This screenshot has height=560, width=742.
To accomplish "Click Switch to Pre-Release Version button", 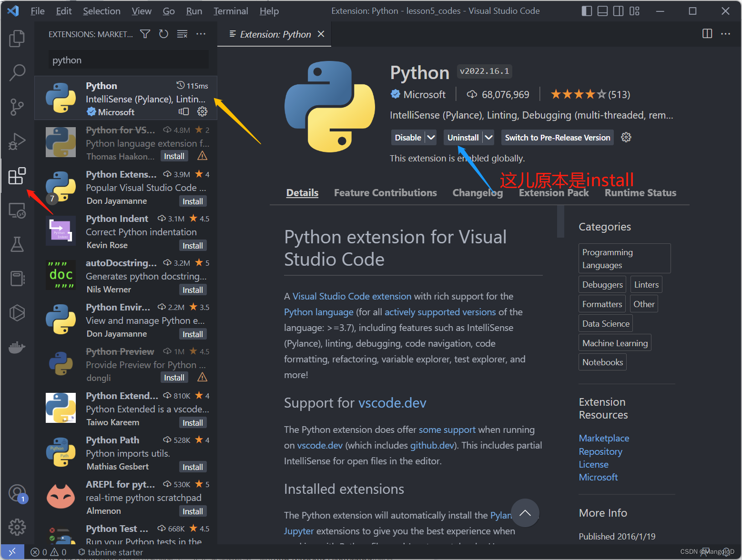I will point(558,138).
